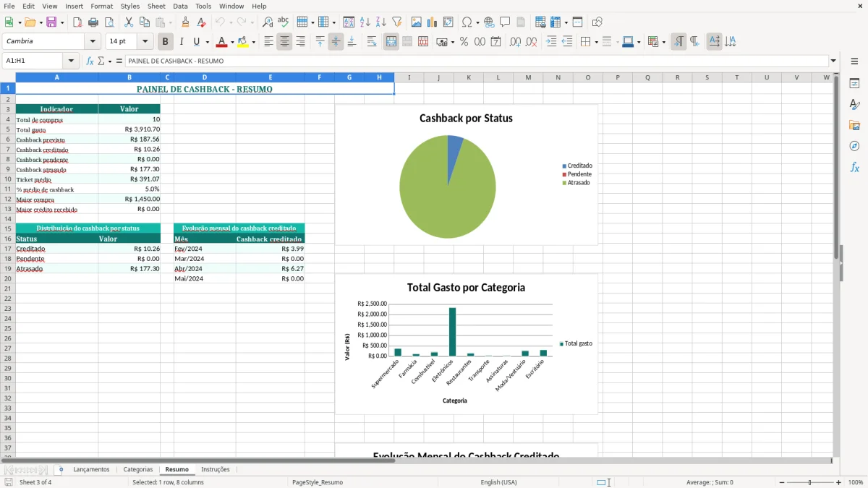
Task: Toggle Align Right
Action: [x=300, y=42]
